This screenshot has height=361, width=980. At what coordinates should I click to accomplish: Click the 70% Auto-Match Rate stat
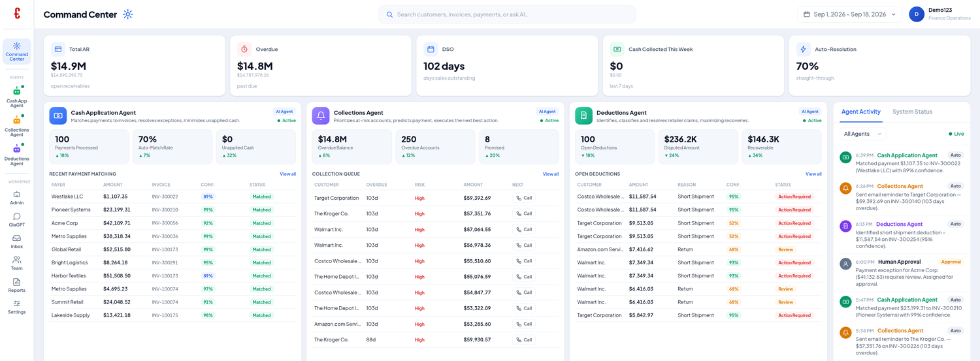172,146
